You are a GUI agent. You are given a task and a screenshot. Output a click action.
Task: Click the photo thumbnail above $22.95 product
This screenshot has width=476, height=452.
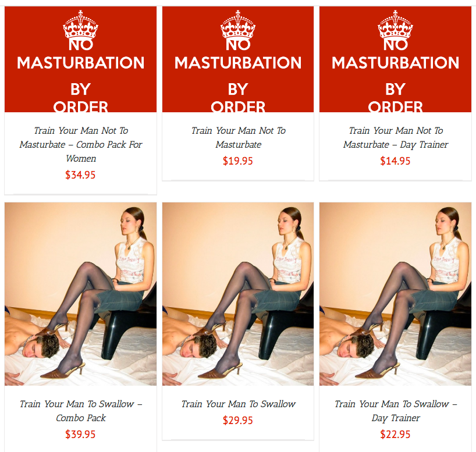point(395,294)
